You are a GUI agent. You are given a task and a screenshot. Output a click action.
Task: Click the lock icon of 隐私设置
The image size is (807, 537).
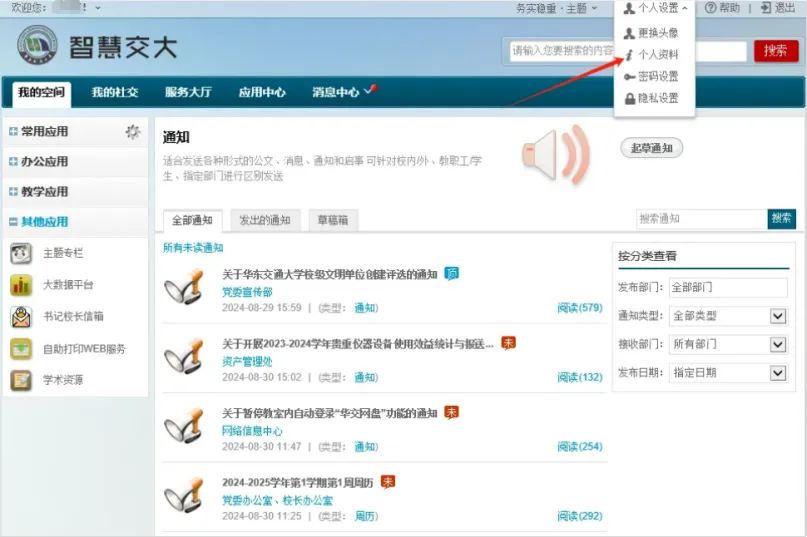pos(630,98)
